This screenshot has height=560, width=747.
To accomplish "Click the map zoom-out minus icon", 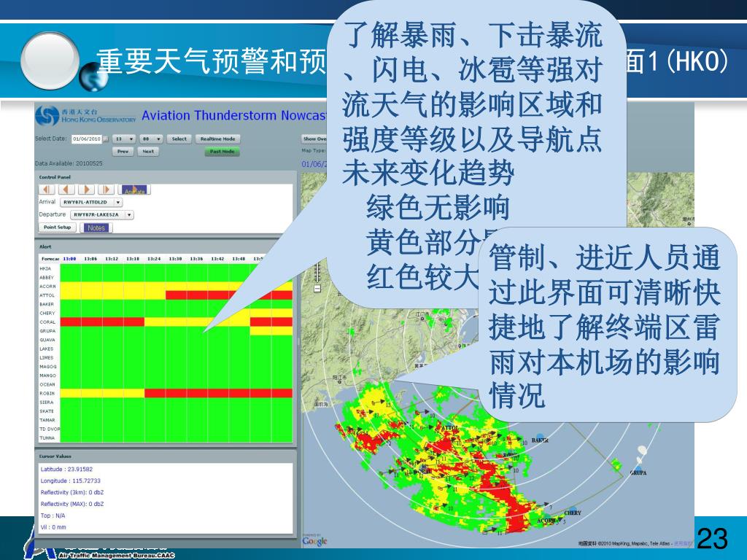I will pos(317,289).
